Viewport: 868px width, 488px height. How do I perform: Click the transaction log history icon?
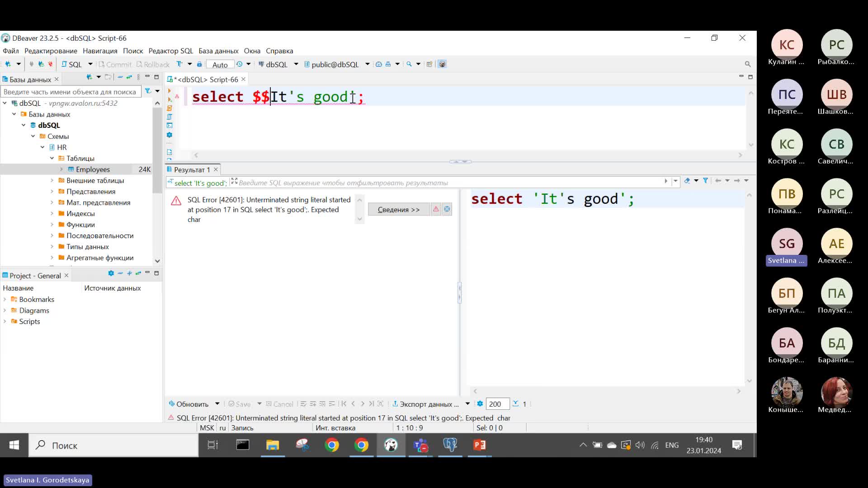click(x=239, y=64)
